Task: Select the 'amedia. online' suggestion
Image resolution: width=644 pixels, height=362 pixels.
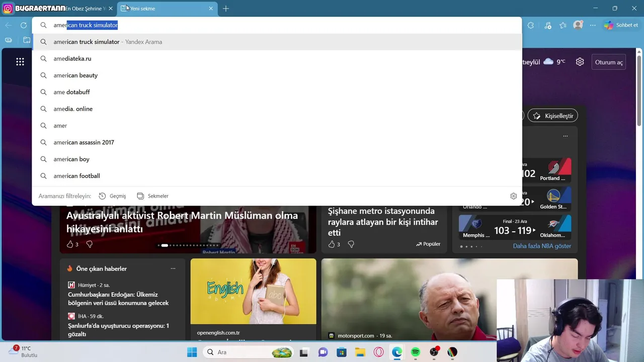Action: [277, 109]
